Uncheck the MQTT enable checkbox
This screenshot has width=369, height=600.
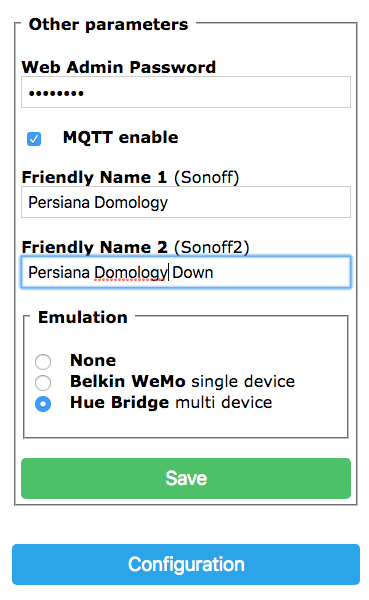(x=34, y=139)
